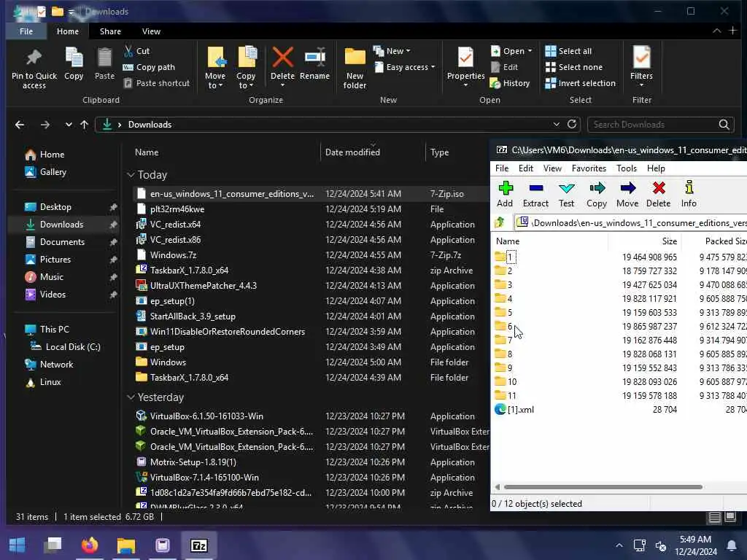Open Properties from the ribbon

[x=465, y=64]
